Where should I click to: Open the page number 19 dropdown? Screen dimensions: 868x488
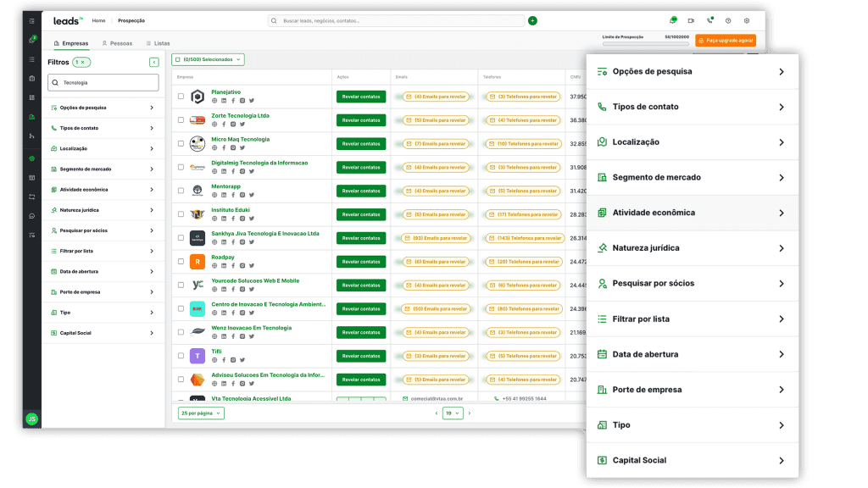coord(453,413)
